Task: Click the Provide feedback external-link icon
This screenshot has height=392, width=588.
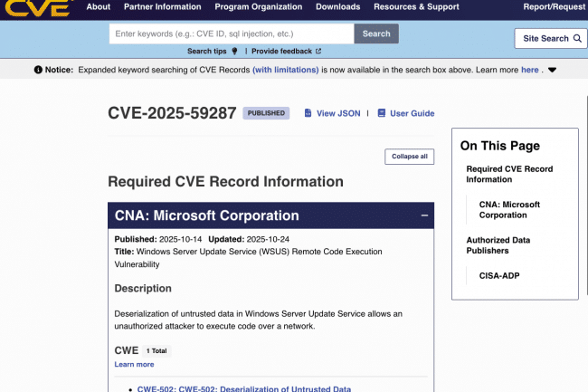Action: click(318, 52)
